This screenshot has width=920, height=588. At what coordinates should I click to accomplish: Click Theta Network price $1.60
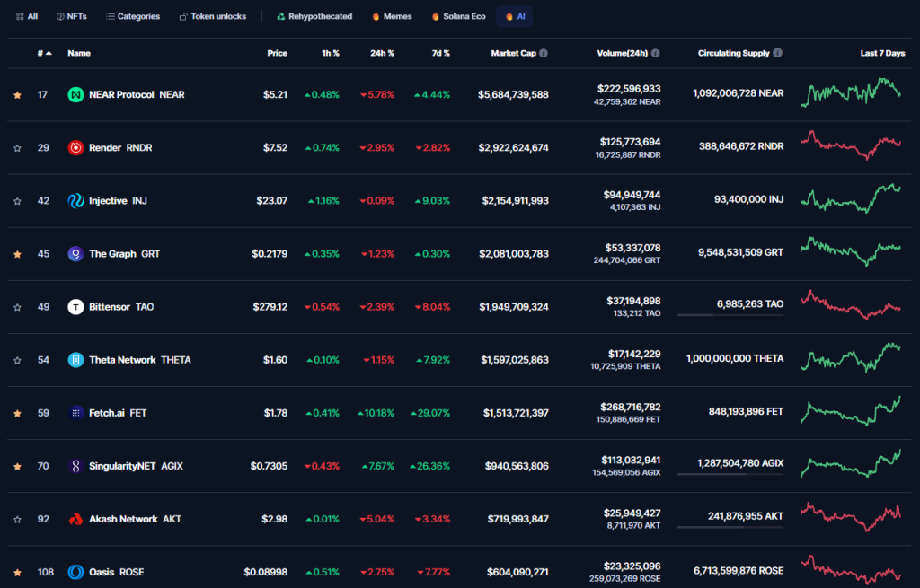pos(275,360)
